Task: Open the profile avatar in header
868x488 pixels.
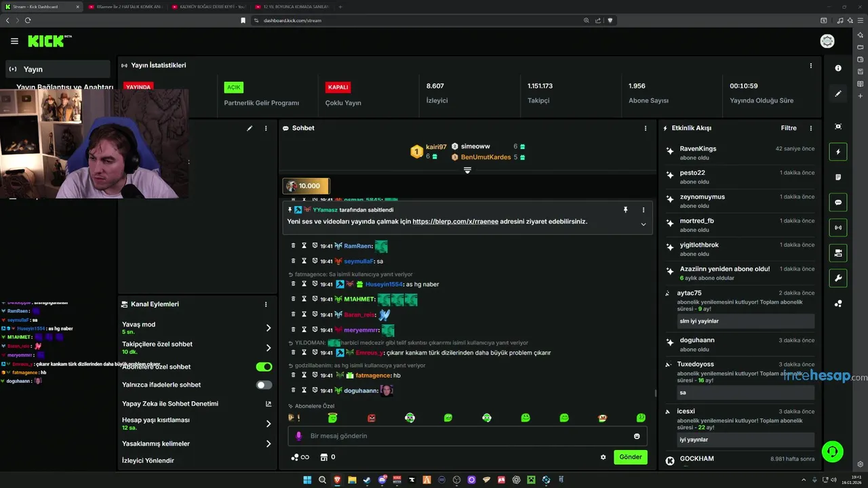Action: tap(827, 41)
